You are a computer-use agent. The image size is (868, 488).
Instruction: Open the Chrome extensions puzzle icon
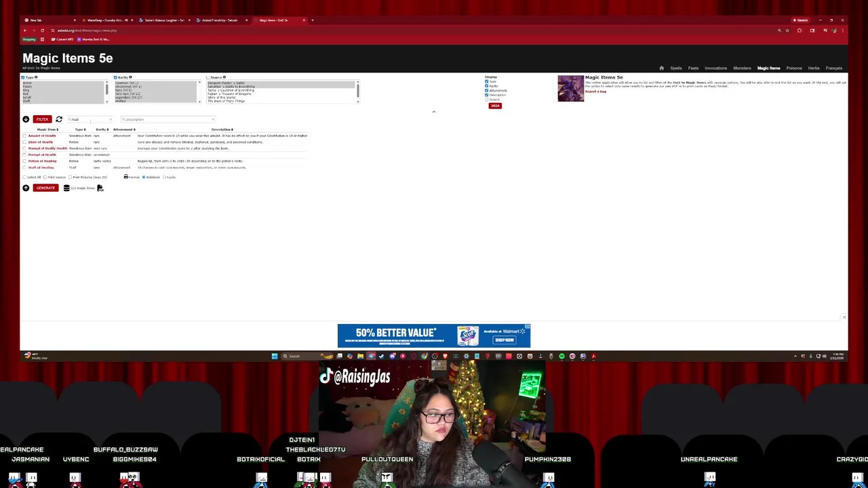[x=800, y=30]
